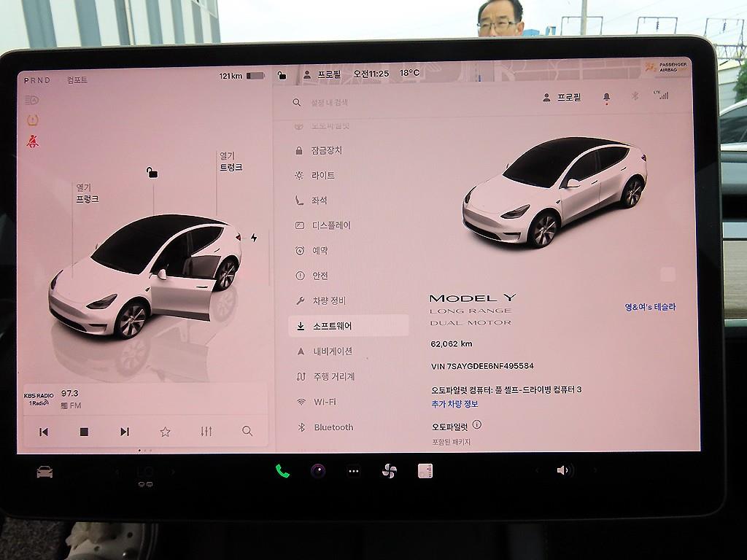Favorite the current radio station
The image size is (747, 560).
(x=165, y=432)
